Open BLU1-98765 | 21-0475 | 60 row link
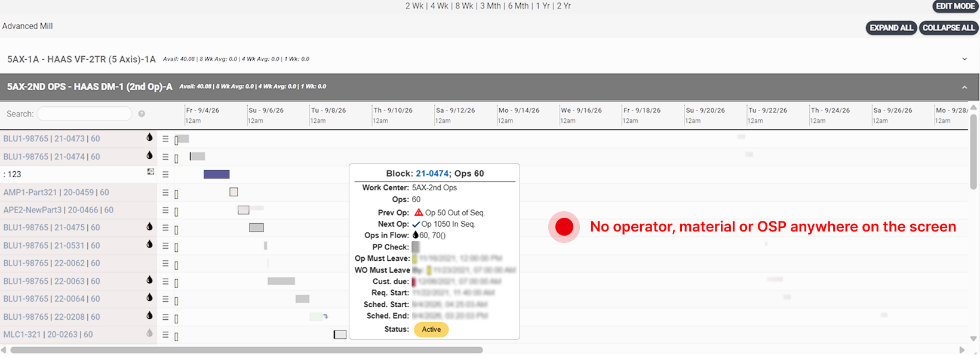This screenshot has width=980, height=358. (x=52, y=227)
